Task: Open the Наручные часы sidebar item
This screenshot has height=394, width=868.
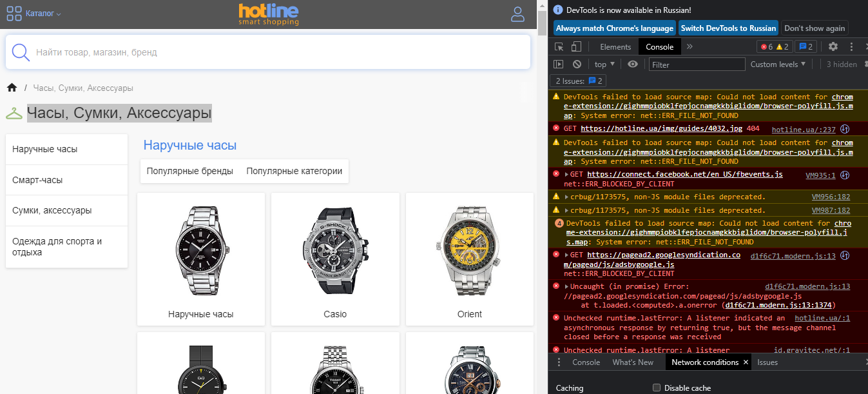Action: click(66, 149)
